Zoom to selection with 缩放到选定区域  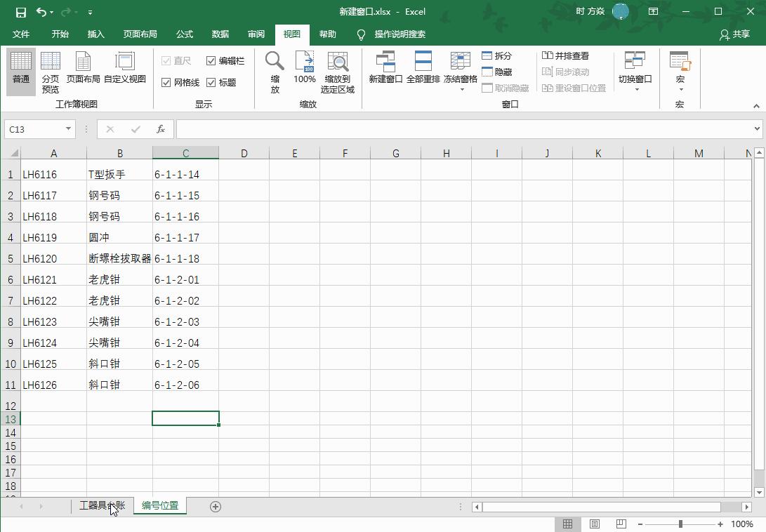(337, 70)
